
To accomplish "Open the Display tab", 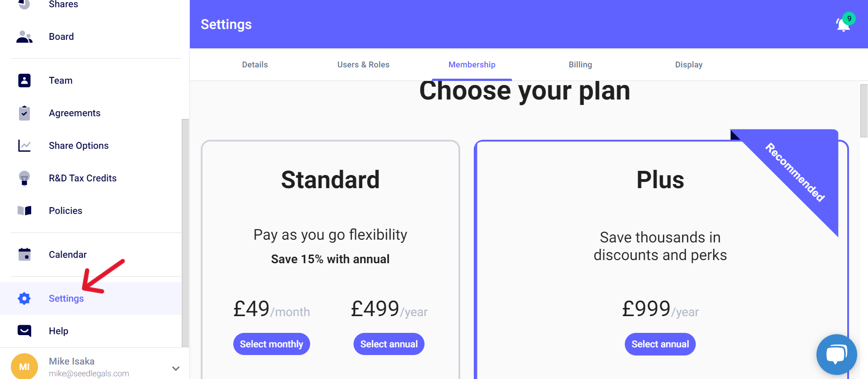I will click(689, 65).
